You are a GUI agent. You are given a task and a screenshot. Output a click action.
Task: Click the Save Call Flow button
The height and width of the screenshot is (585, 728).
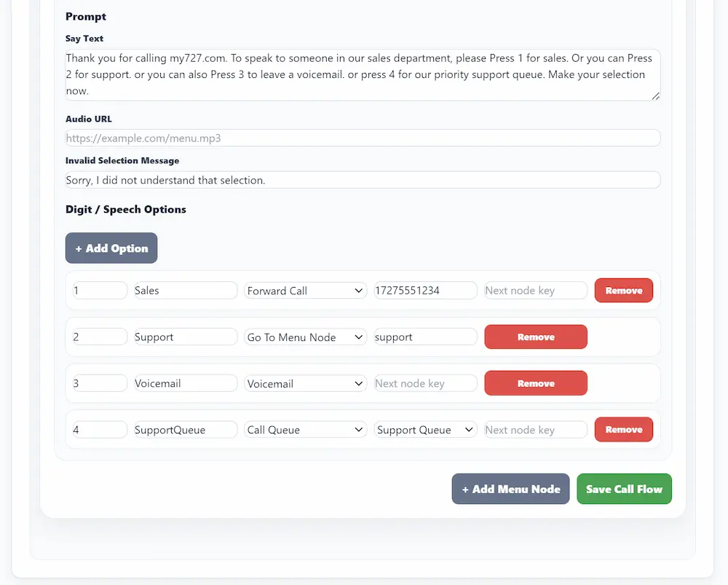click(624, 489)
